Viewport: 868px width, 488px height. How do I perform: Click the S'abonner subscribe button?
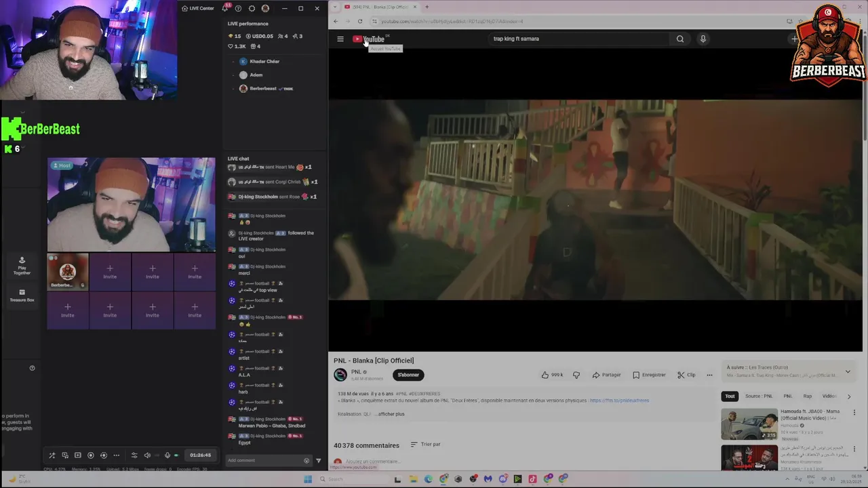[x=408, y=375]
